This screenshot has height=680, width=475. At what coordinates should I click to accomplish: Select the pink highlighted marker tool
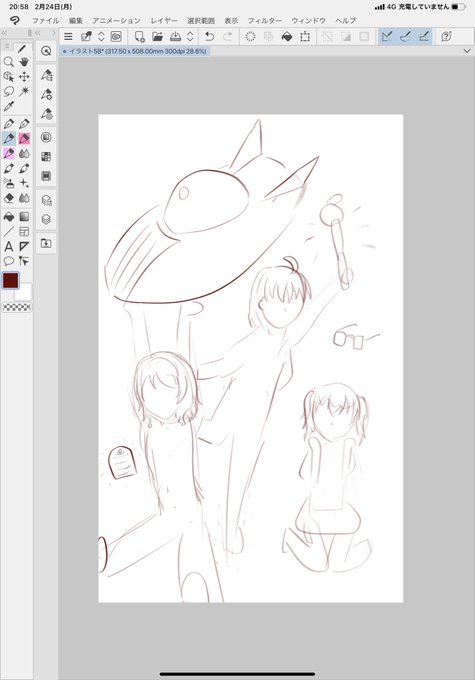24,139
